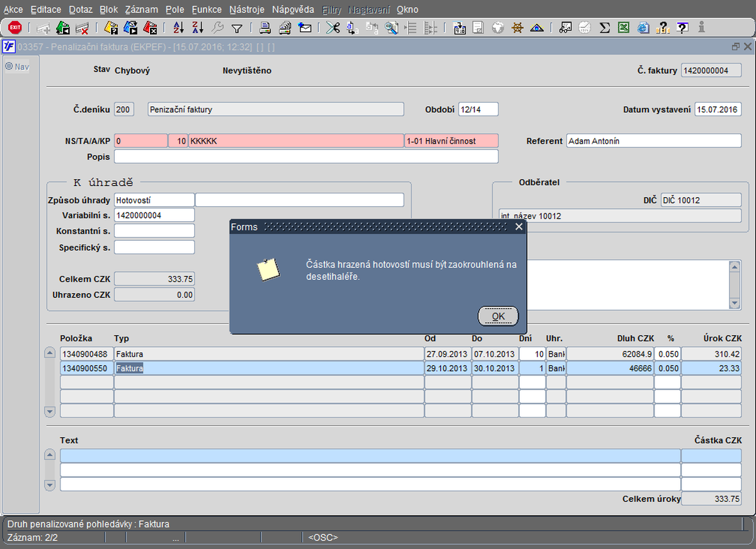Click the Excel export icon

(x=624, y=28)
